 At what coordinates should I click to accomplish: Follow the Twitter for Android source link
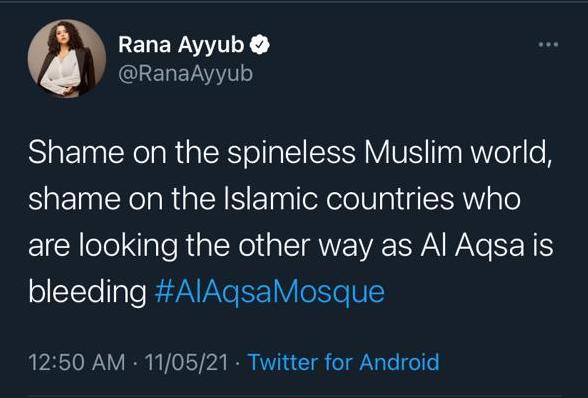point(344,362)
